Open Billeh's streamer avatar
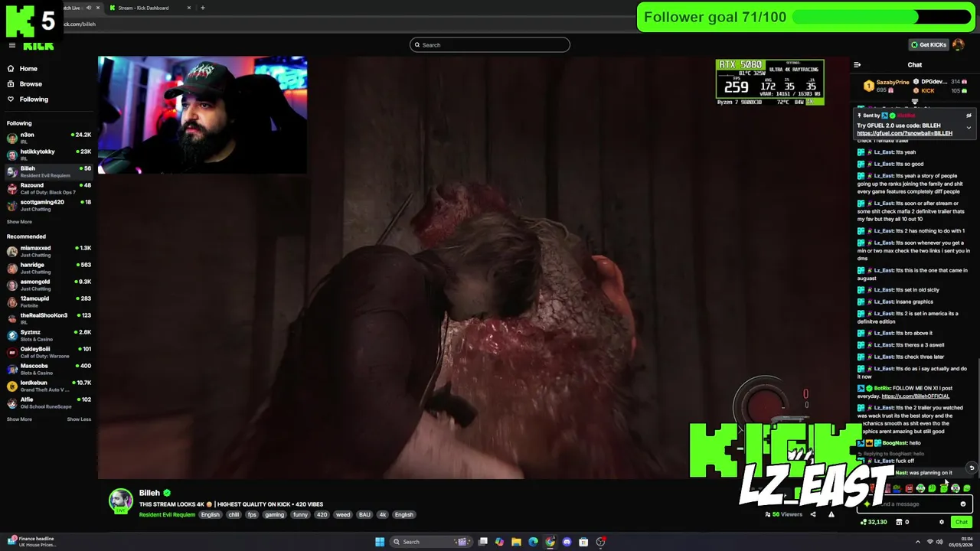 coord(120,500)
